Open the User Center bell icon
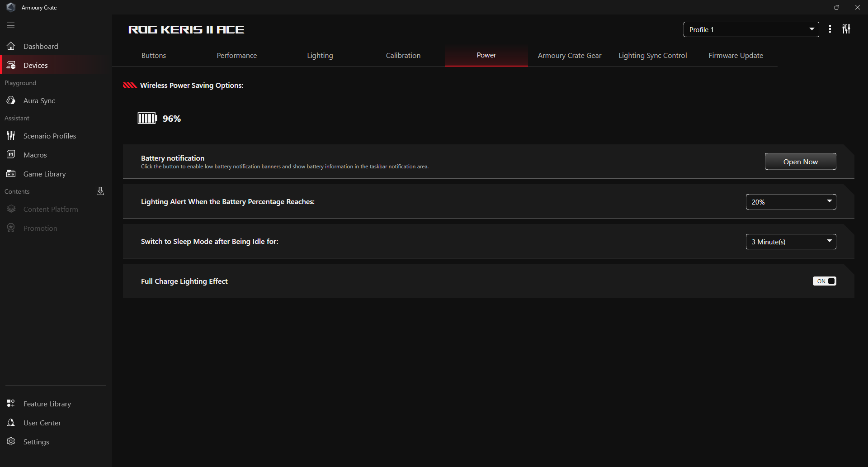Image resolution: width=868 pixels, height=467 pixels. coord(11,423)
